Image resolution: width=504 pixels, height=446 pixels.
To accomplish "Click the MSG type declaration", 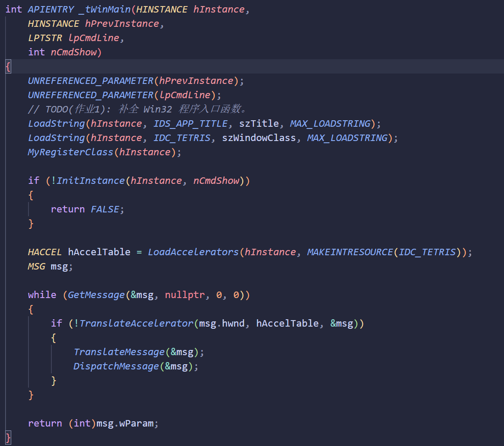I will point(37,266).
